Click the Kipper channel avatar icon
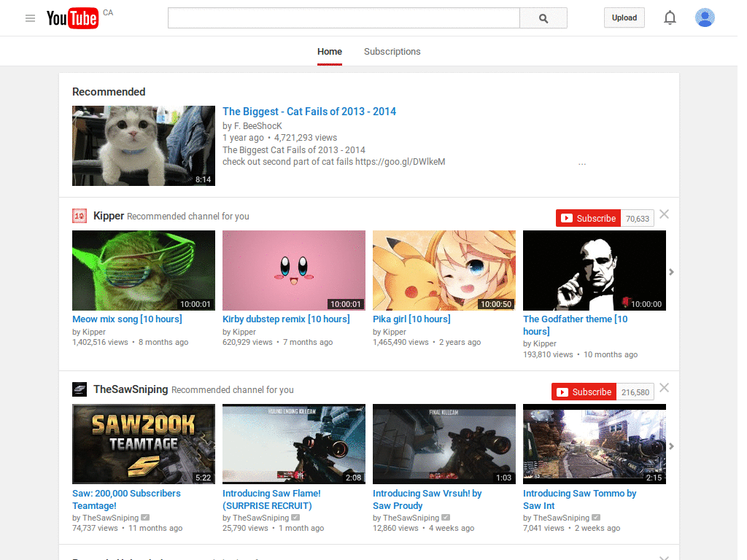Viewport: 747px width, 560px height. click(79, 216)
